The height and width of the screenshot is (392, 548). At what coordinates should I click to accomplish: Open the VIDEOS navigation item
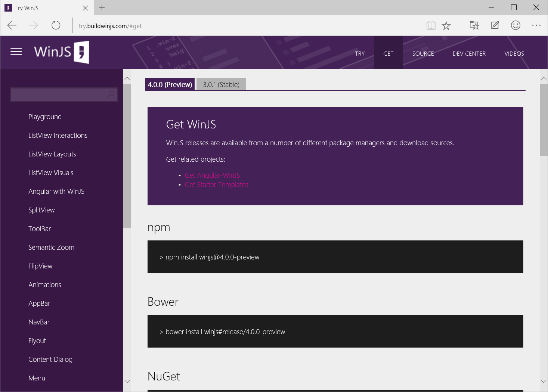point(514,53)
